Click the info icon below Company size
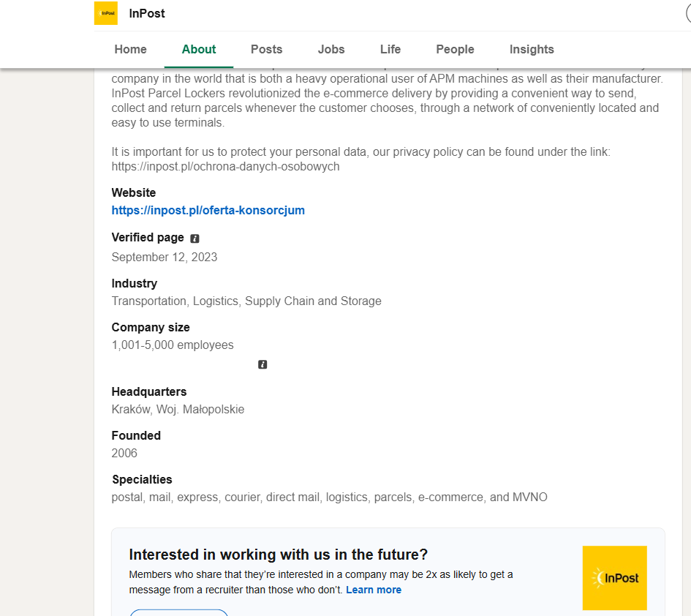 pyautogui.click(x=263, y=364)
